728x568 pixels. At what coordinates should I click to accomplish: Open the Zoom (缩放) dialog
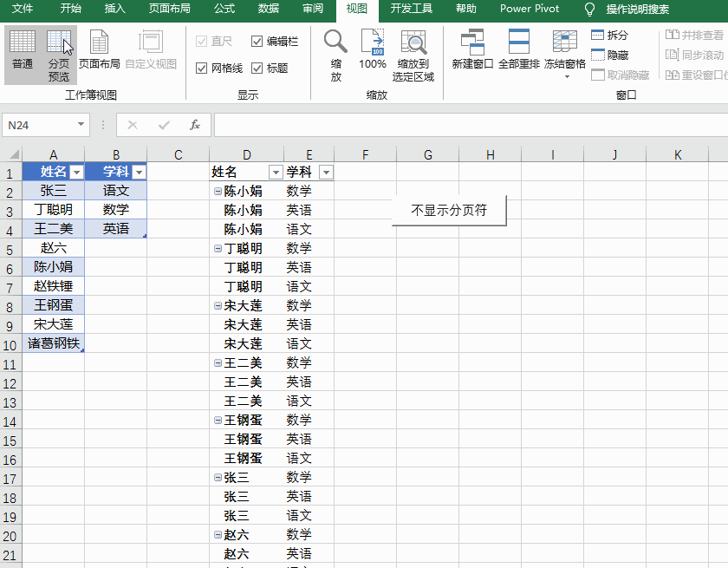(335, 55)
